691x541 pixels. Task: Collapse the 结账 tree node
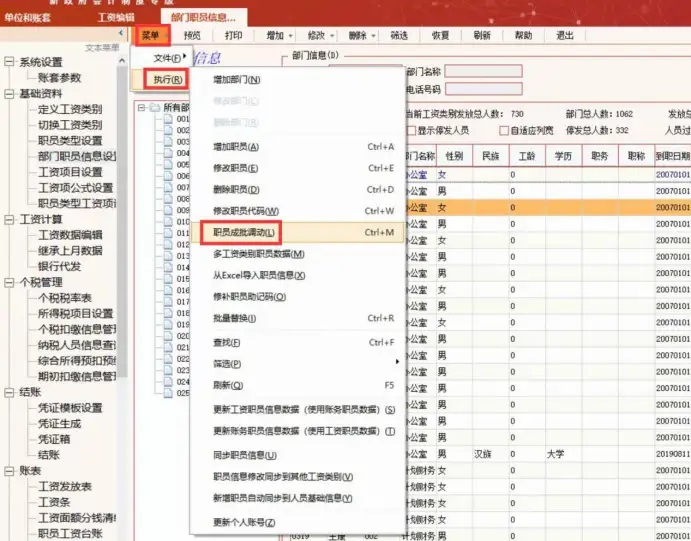(x=8, y=392)
